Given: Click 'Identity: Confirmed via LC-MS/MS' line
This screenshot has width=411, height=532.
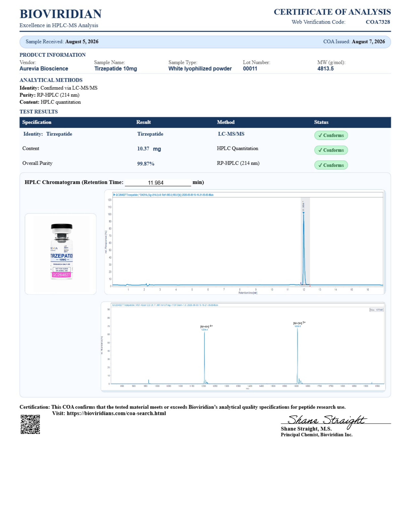Looking at the screenshot, I should [x=59, y=88].
